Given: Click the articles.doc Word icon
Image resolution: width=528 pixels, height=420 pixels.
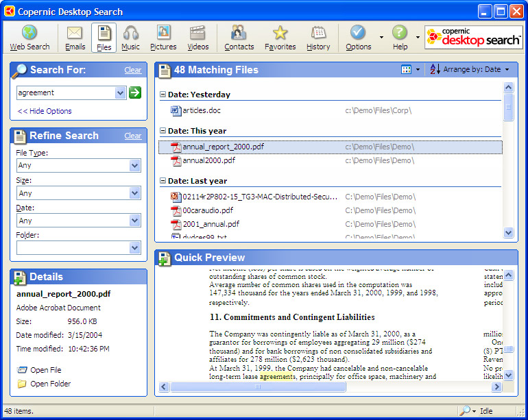Looking at the screenshot, I should pyautogui.click(x=176, y=110).
